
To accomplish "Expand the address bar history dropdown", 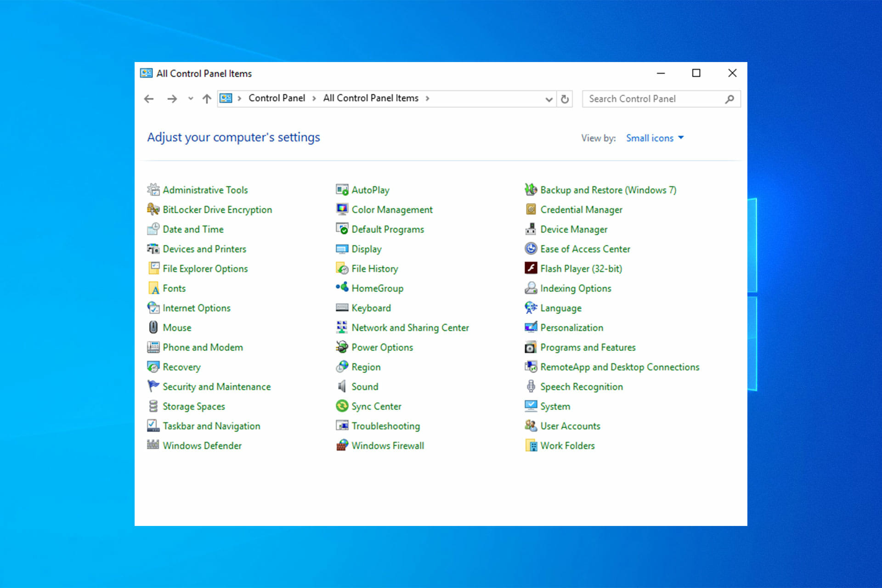I will pos(548,99).
